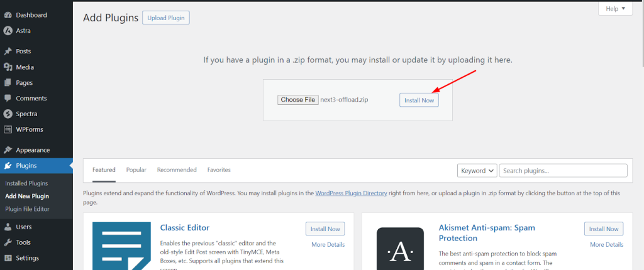
Task: Click the Plugins plug icon
Action: [x=8, y=166]
